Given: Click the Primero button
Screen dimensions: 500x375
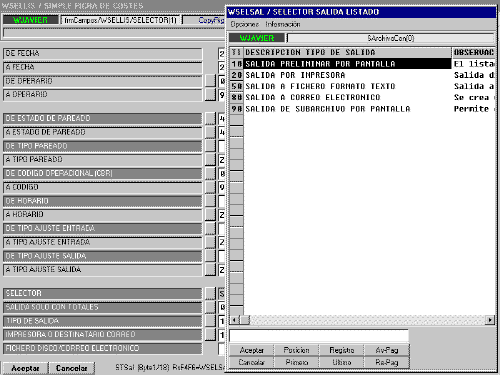Looking at the screenshot, I should tap(296, 362).
